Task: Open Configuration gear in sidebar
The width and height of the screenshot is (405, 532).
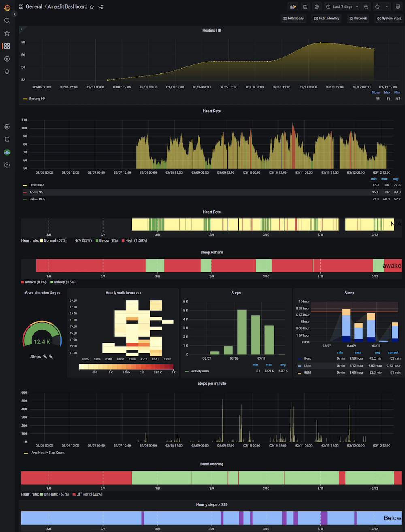Action: point(7,127)
